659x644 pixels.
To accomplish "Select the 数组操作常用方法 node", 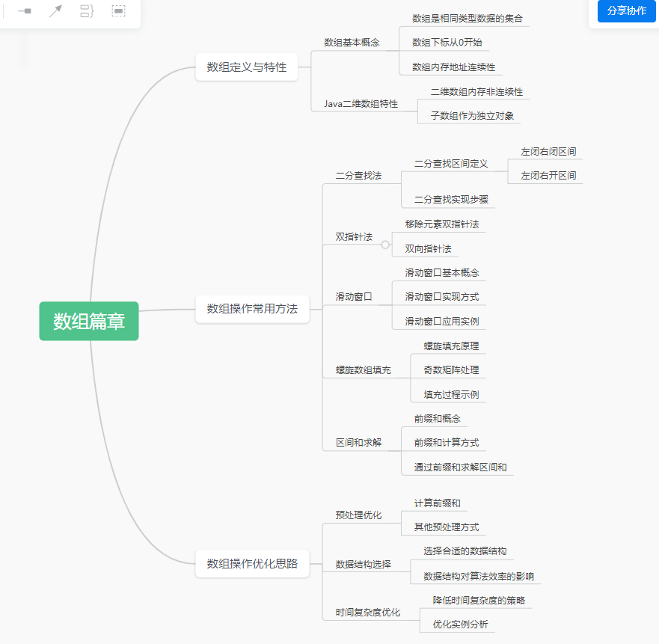I will coord(252,308).
